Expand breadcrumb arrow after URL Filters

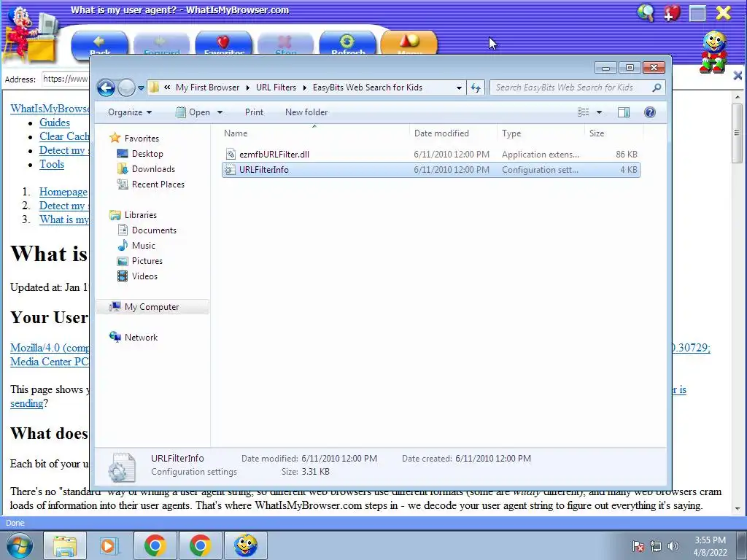pos(304,87)
